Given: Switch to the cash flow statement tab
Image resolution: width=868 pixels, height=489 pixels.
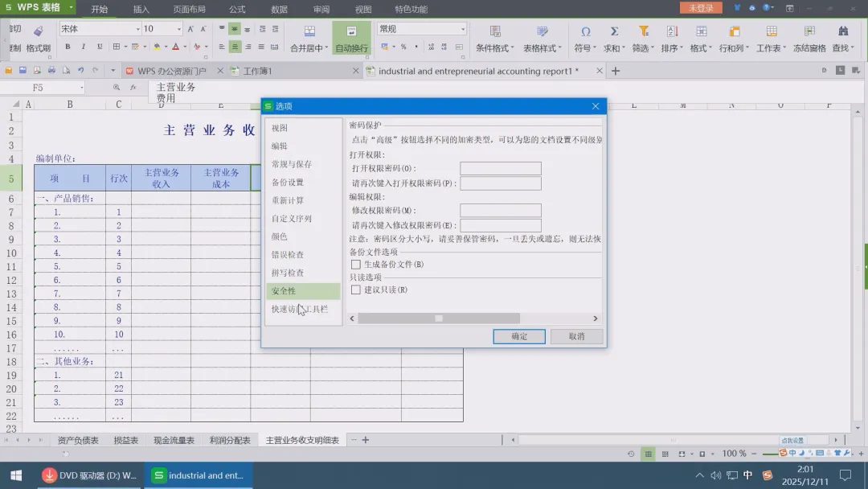Looking at the screenshot, I should [x=174, y=440].
